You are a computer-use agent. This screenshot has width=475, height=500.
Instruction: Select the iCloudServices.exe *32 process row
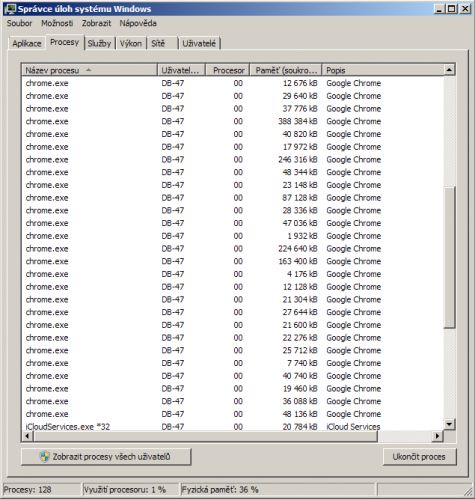pyautogui.click(x=233, y=426)
